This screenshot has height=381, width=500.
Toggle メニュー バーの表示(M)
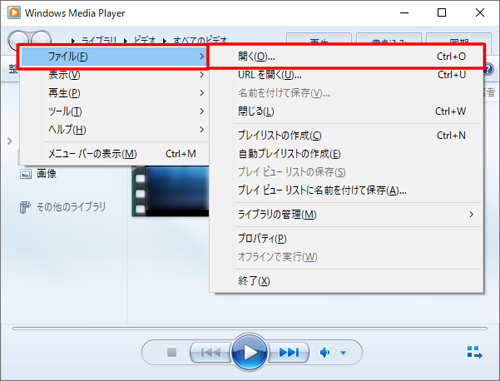[x=114, y=154]
